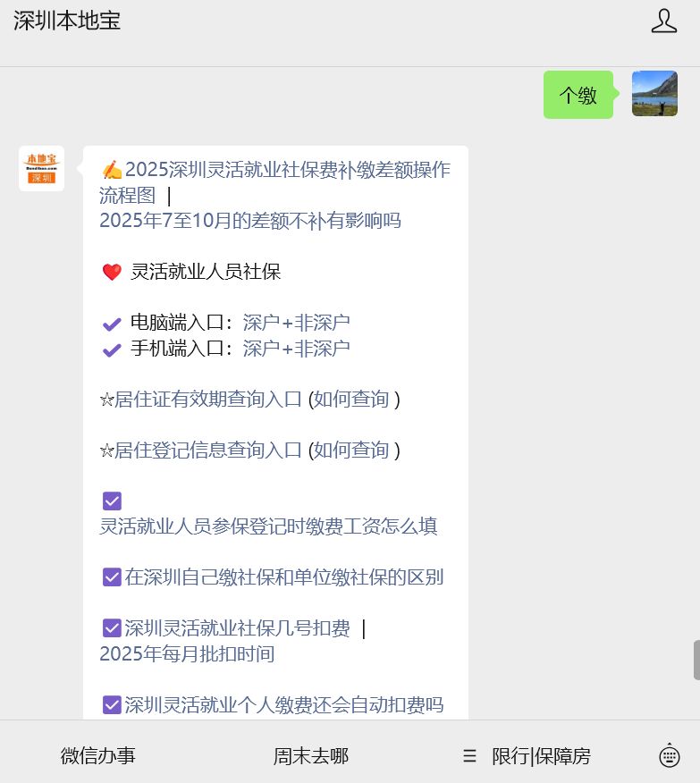This screenshot has height=783, width=700.
Task: Click 如何查询 link after 居住登记信息查询入口
Action: click(357, 450)
